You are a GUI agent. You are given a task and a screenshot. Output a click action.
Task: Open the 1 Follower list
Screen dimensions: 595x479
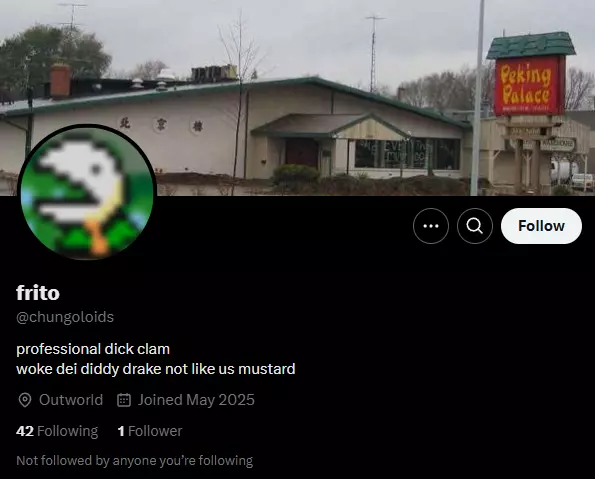click(150, 431)
